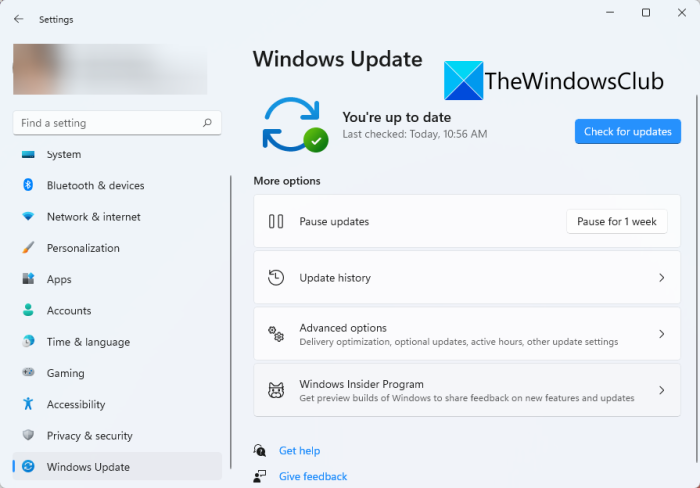Click the Privacy shield icon

click(28, 435)
